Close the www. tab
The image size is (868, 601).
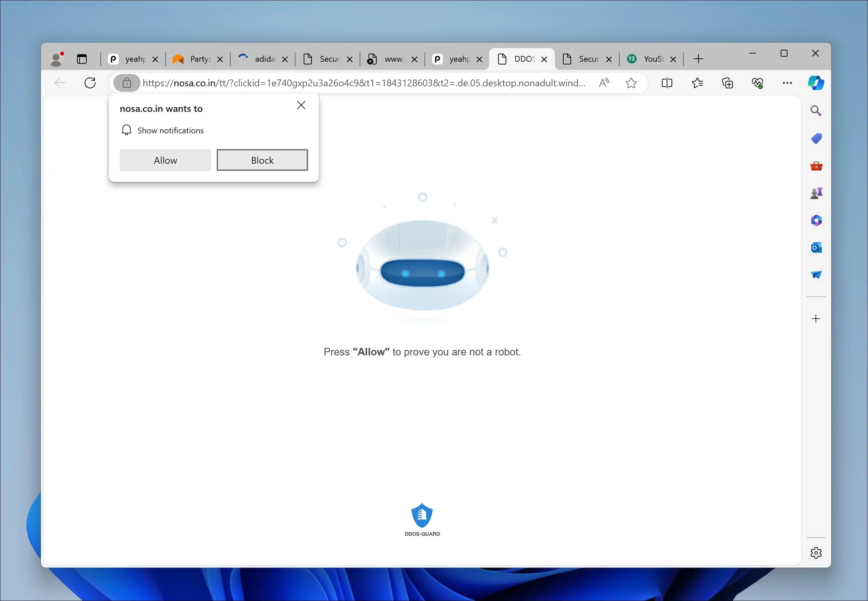pos(415,59)
